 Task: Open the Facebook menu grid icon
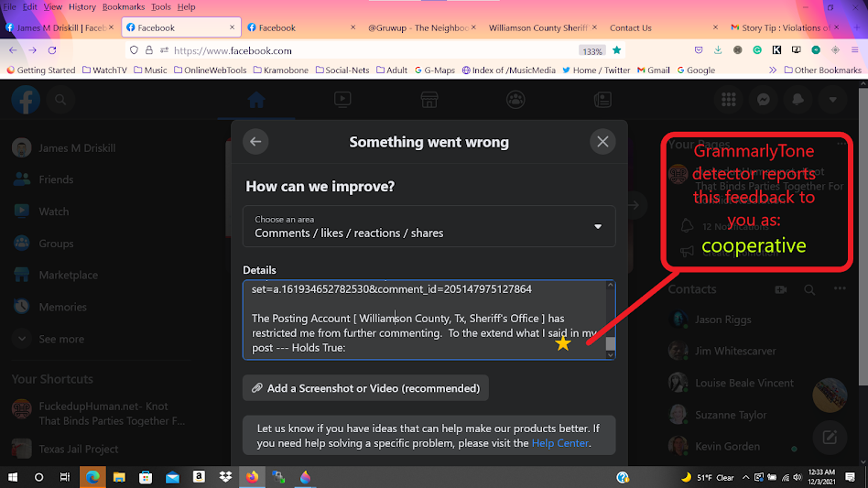[729, 100]
